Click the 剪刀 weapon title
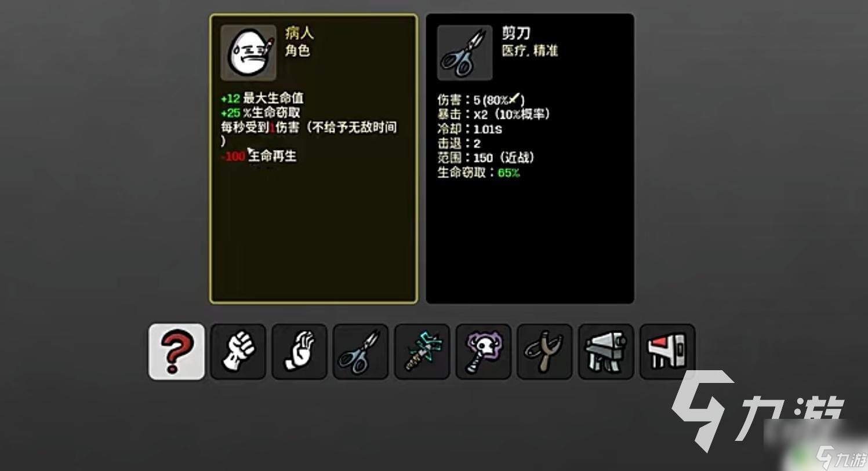The image size is (868, 471). [x=516, y=33]
